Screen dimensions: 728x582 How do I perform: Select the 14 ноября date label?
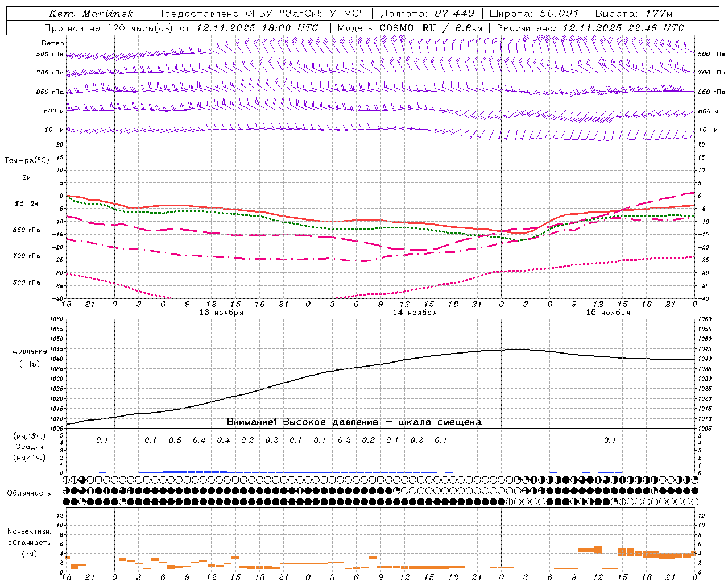[415, 313]
